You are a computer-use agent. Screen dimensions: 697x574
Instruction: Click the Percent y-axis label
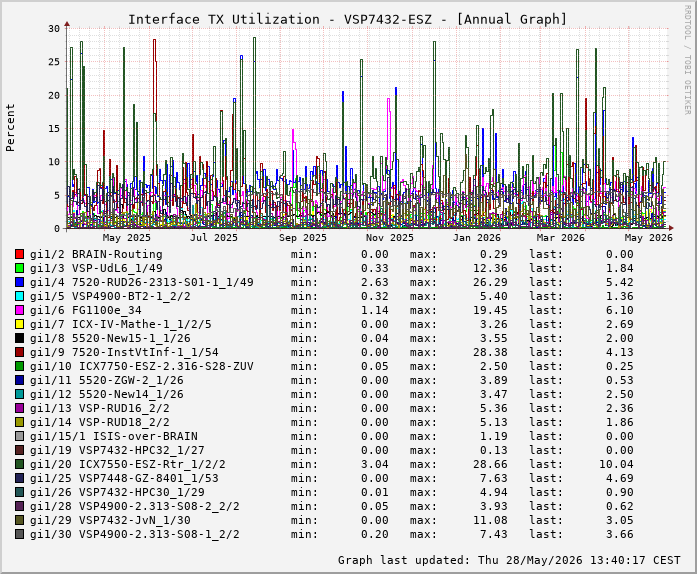[10, 128]
